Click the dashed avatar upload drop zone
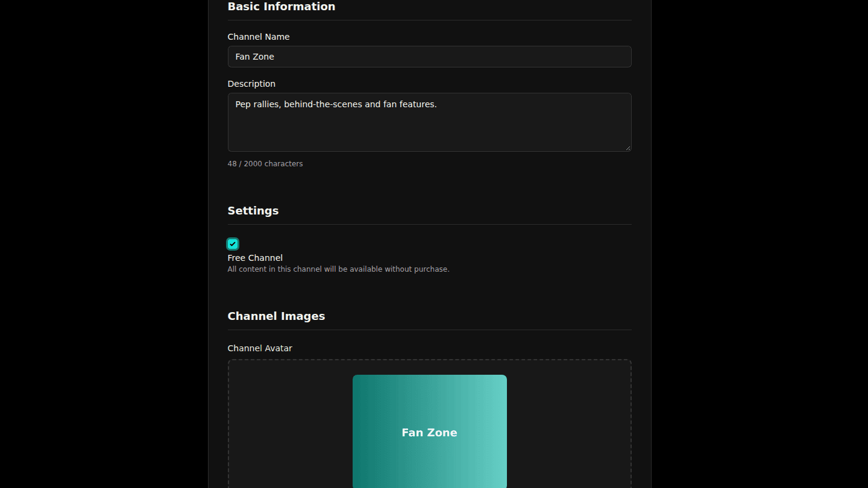This screenshot has width=868, height=488. [x=429, y=424]
